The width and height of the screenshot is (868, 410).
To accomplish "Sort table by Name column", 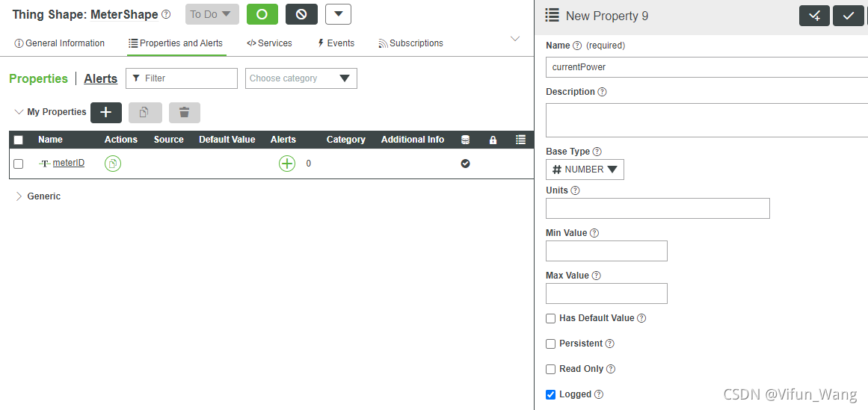I will (x=50, y=140).
